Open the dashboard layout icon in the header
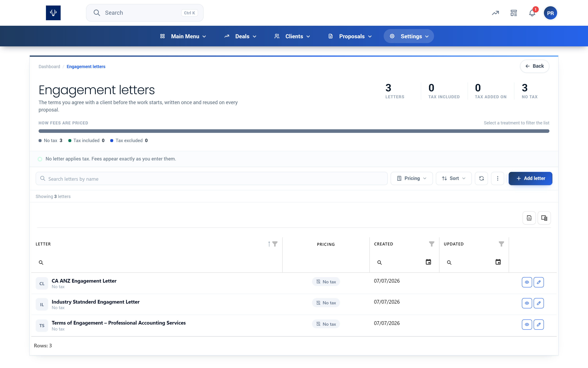 coord(514,13)
